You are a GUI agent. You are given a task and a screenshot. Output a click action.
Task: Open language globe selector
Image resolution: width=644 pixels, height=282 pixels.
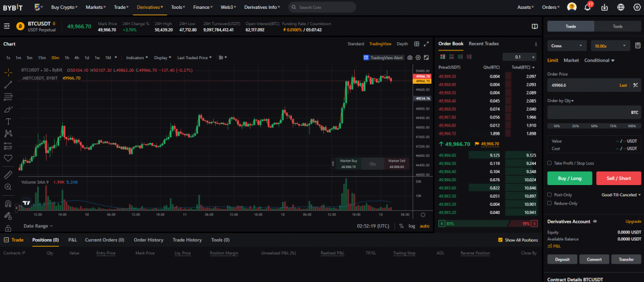pos(621,7)
